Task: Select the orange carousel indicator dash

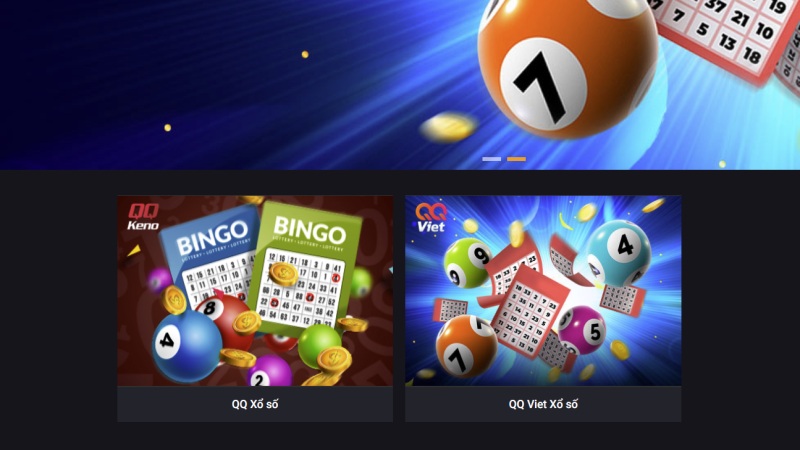Action: [516, 159]
